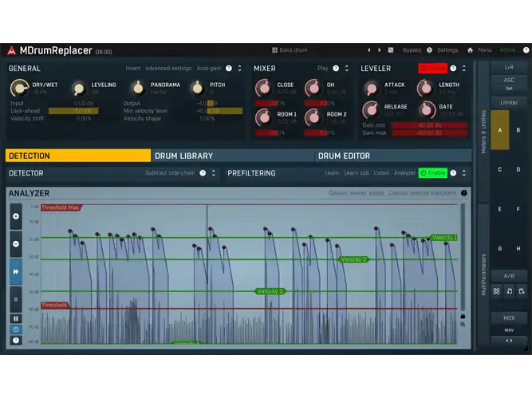The width and height of the screenshot is (532, 399).
Task: Expand the Leveler panel arrows
Action: click(463, 69)
